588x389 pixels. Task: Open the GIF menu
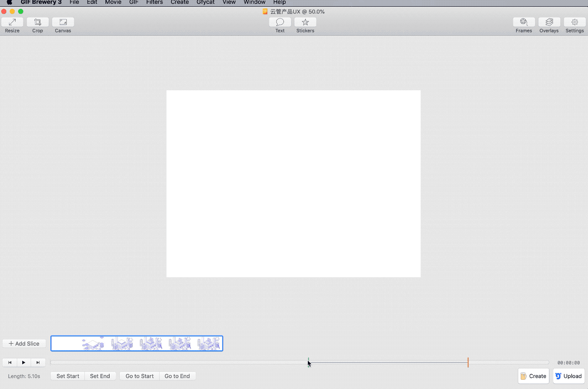[134, 2]
